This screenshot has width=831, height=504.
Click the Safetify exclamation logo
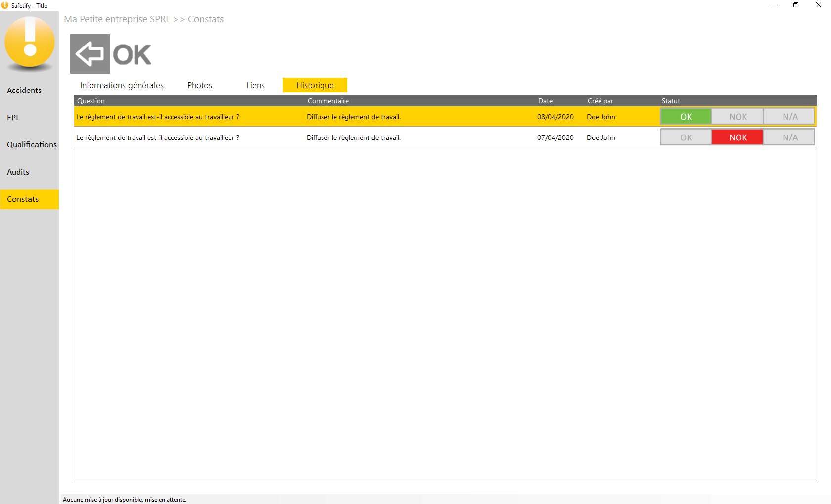tap(30, 43)
